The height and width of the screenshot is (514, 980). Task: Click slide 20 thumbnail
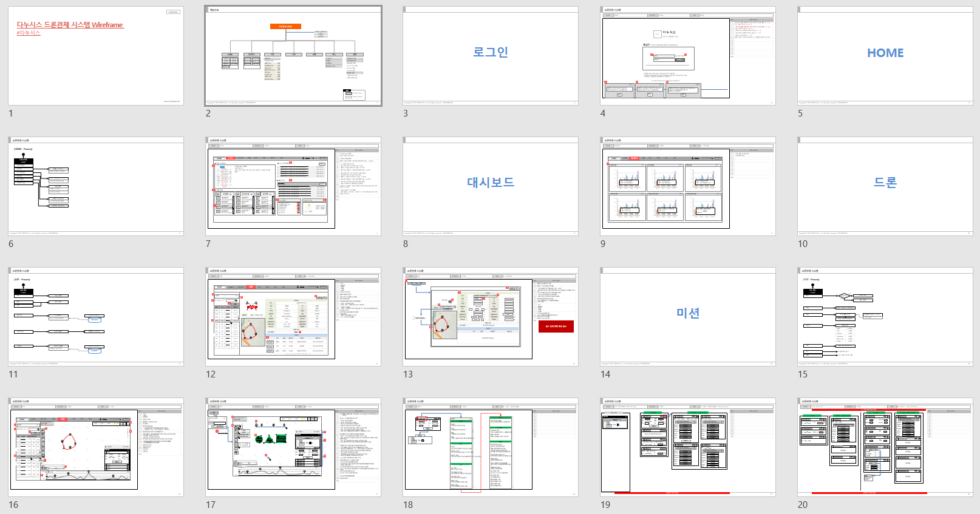(x=885, y=447)
